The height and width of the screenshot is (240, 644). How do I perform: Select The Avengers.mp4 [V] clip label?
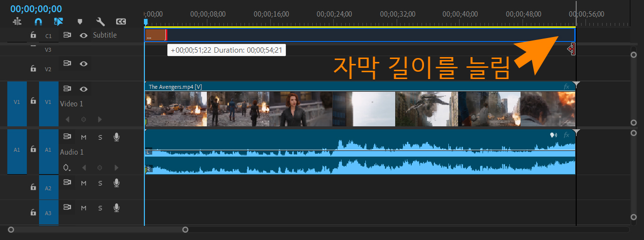click(x=175, y=87)
